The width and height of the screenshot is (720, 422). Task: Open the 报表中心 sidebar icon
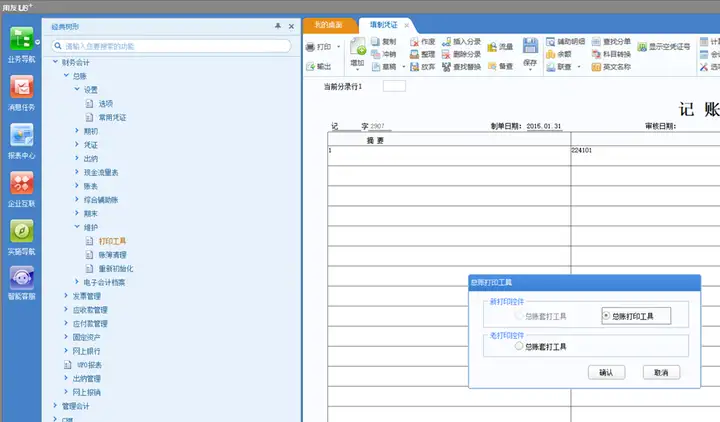[x=21, y=135]
